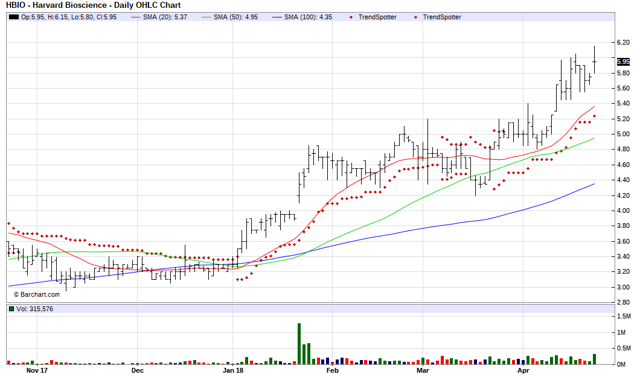Click the Op:5.95 OHLC readout text
This screenshot has width=640, height=389.
[30, 17]
